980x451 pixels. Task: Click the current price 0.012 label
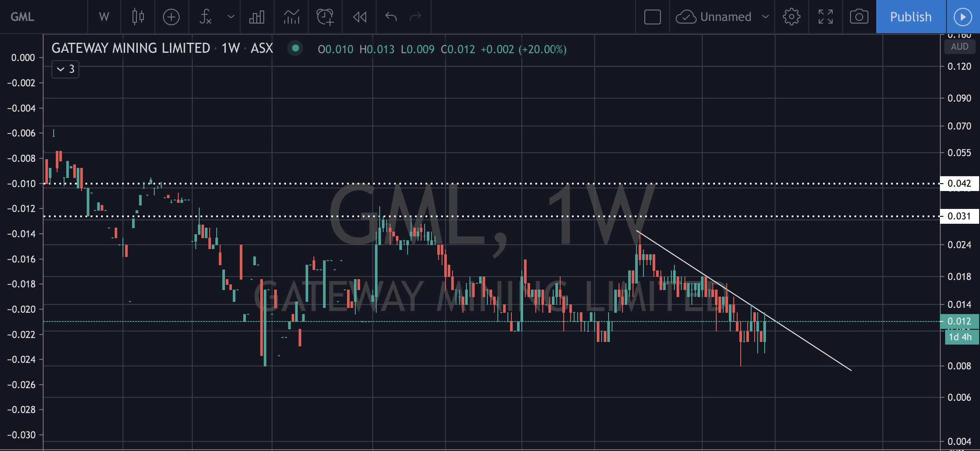960,321
